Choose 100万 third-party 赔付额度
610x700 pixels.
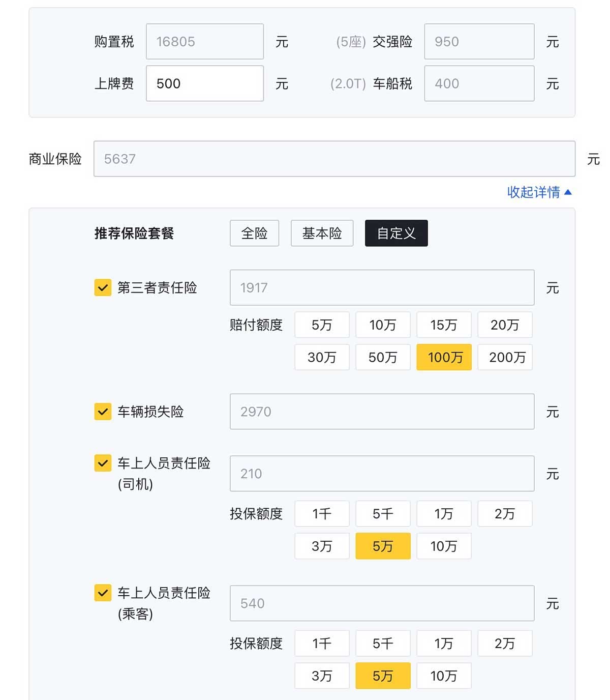click(x=444, y=357)
